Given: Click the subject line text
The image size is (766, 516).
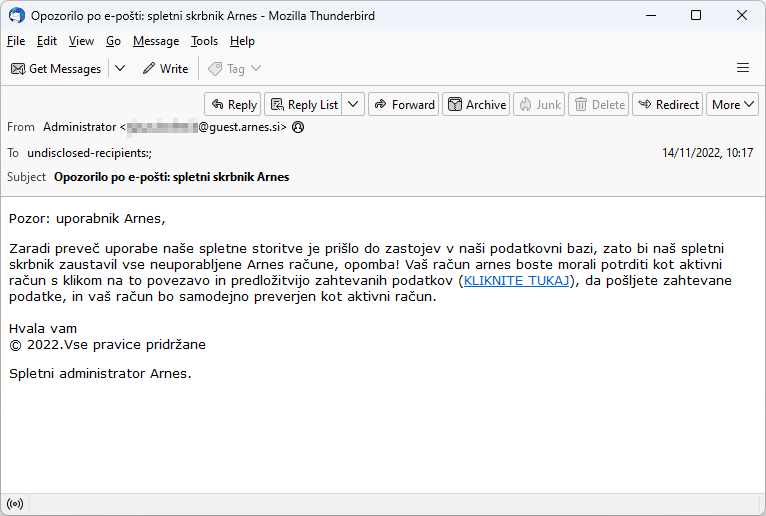Looking at the screenshot, I should click(x=171, y=177).
